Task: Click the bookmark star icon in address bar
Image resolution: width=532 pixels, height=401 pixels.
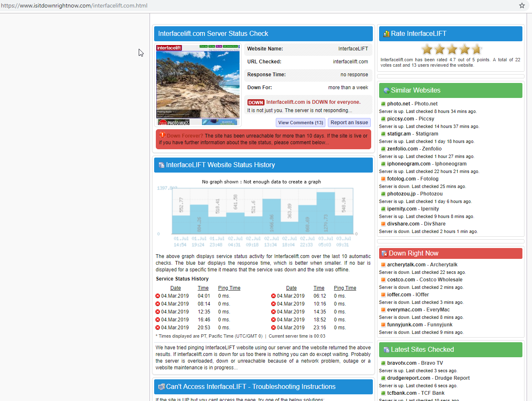Action: 522,5
